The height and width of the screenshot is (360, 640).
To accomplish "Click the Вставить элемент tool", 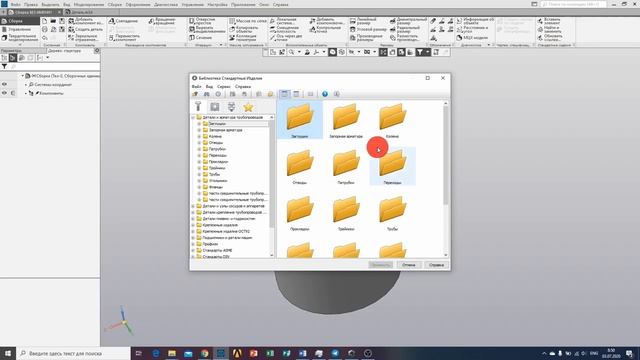I will click(549, 21).
